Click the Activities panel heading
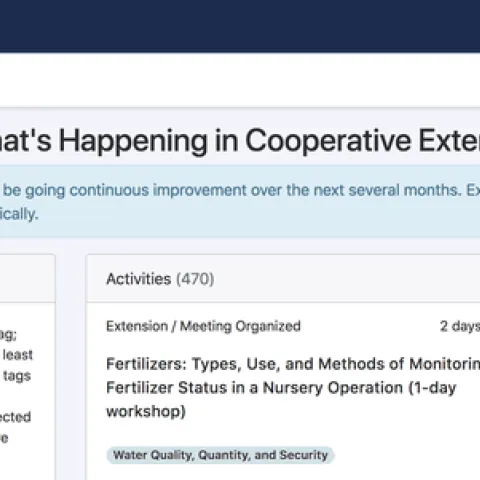Image resolution: width=480 pixels, height=480 pixels. (138, 279)
